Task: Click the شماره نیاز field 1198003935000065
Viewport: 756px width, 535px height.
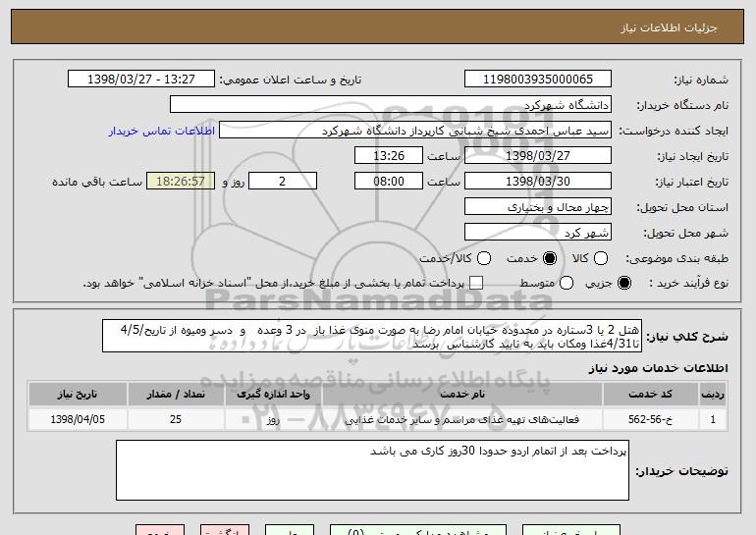Action: click(538, 80)
